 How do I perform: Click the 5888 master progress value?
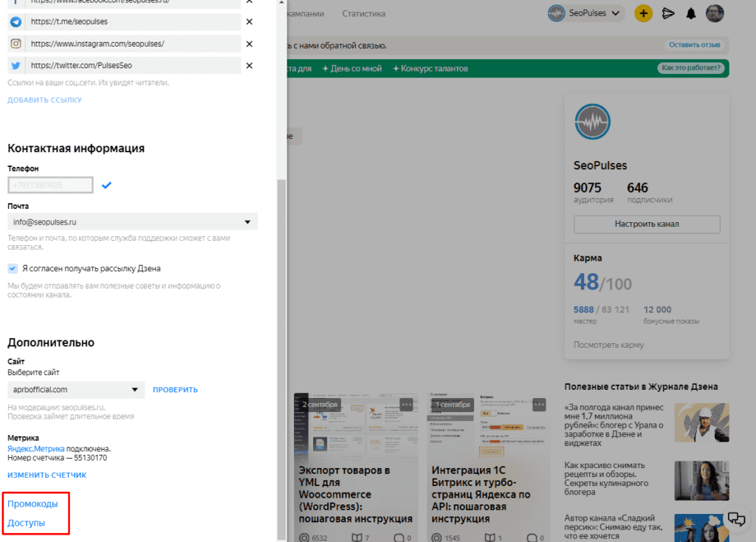point(583,309)
